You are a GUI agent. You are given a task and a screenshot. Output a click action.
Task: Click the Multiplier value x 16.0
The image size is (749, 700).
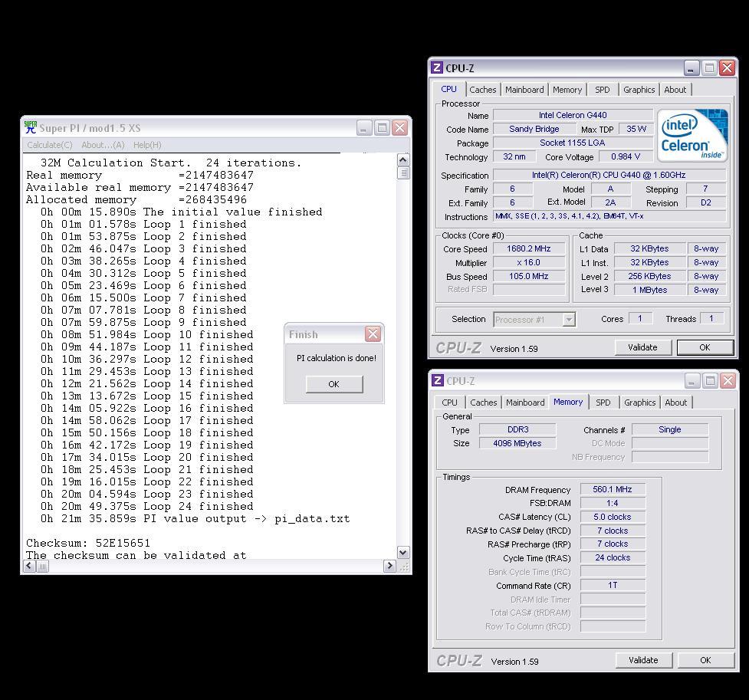[529, 262]
